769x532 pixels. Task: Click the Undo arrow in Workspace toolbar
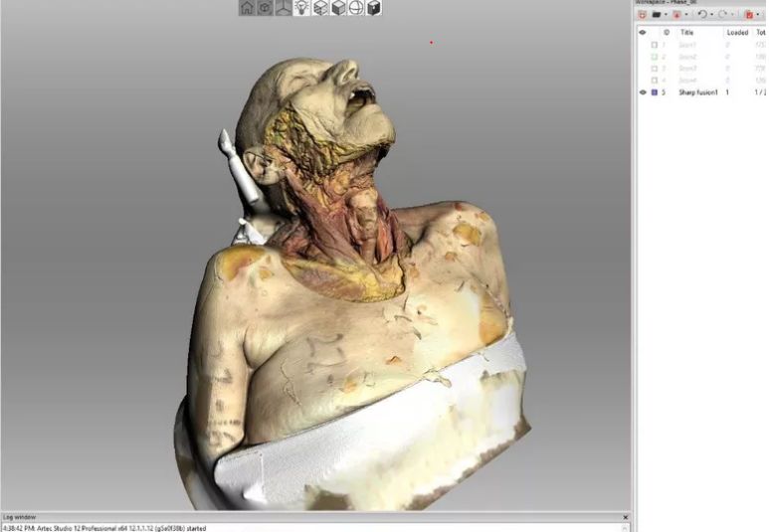click(x=702, y=14)
